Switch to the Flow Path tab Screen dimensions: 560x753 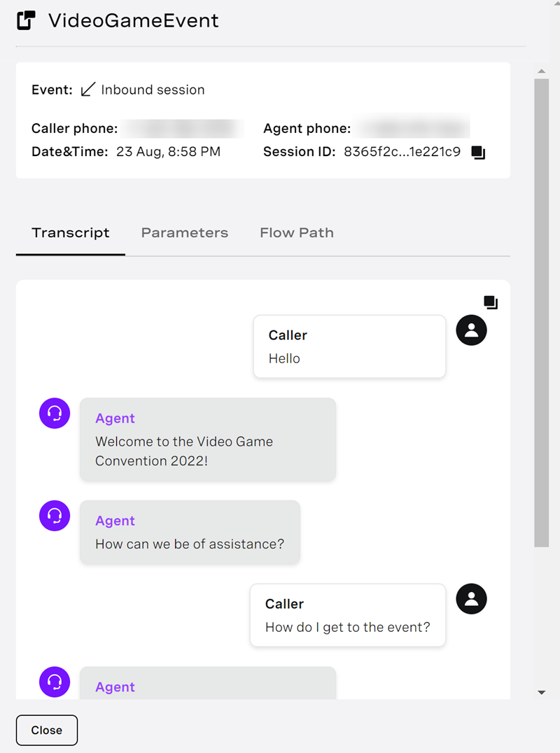point(297,233)
